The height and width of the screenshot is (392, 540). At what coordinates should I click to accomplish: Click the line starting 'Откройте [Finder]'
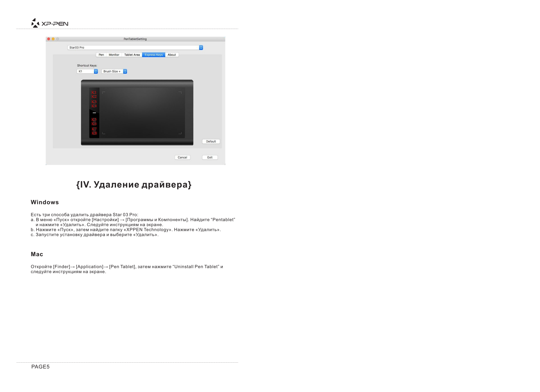127,267
